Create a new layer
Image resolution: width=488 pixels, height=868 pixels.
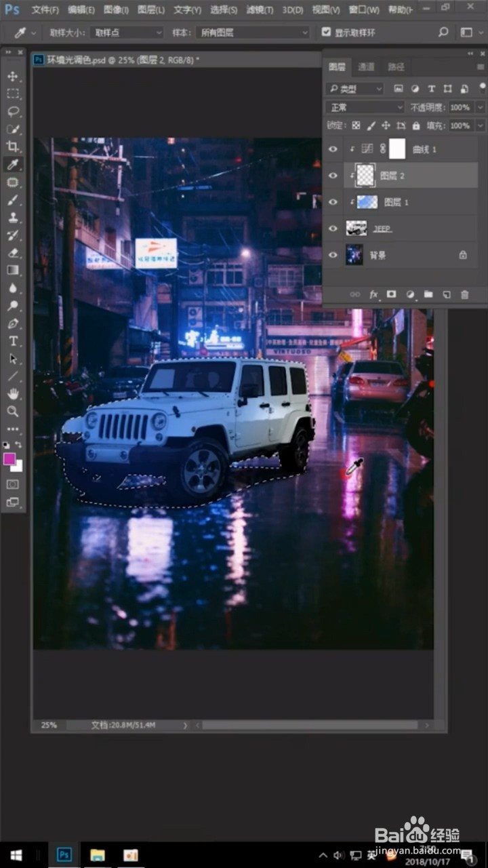pos(447,294)
